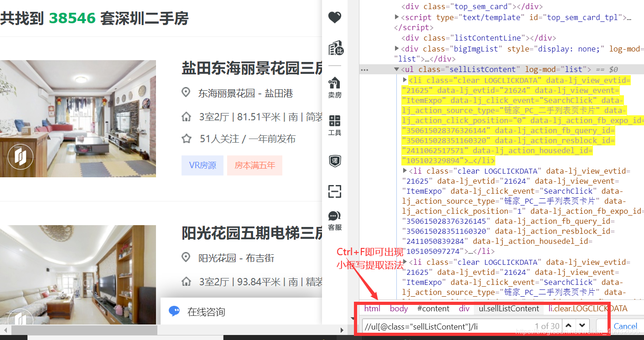The height and width of the screenshot is (340, 644).
Task: Expand the div bigImgList node
Action: [x=397, y=49]
